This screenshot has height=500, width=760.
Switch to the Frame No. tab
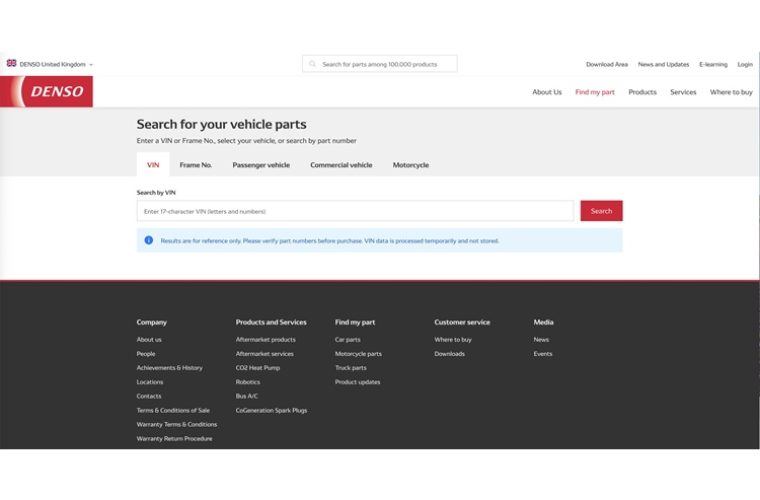196,165
